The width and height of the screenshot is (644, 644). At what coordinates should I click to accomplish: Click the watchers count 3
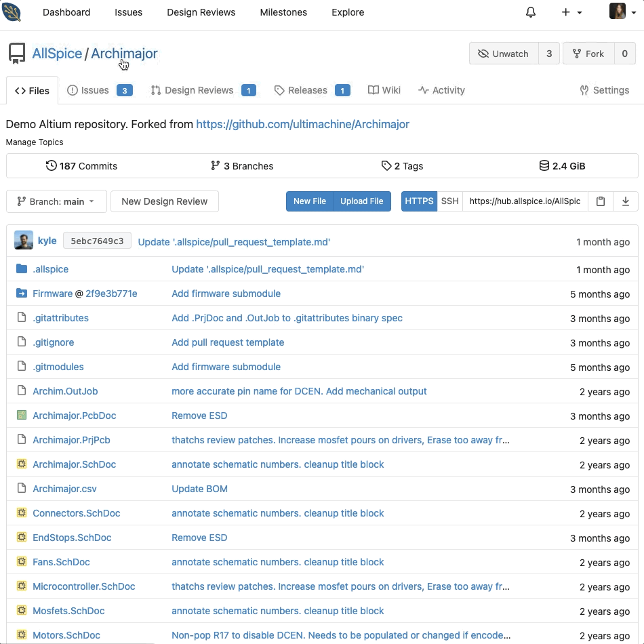coord(549,54)
